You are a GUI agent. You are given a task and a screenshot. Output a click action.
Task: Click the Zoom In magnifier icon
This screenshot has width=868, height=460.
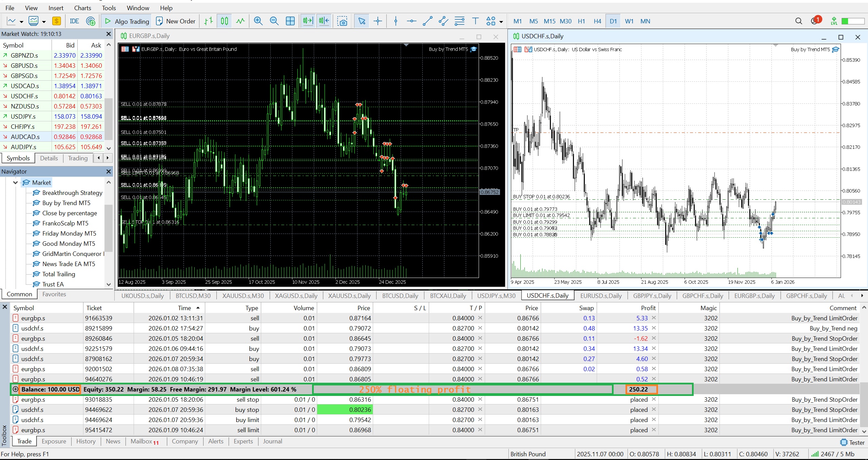[x=258, y=21]
